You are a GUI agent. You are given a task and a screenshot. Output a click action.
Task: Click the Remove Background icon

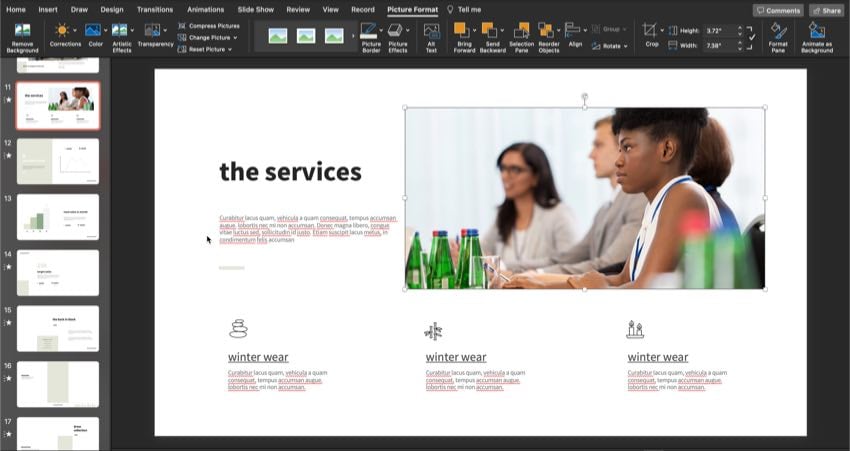[x=22, y=37]
